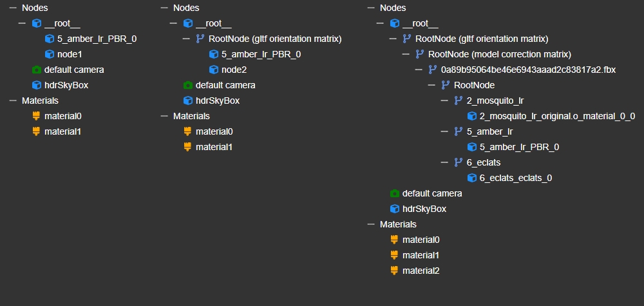
Task: Click material1 brush icon in the node2 tree
Action: (x=187, y=147)
